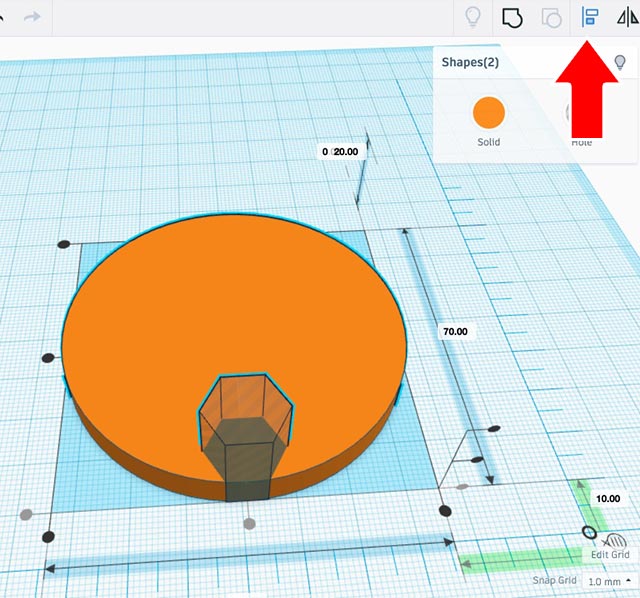The height and width of the screenshot is (598, 640).
Task: Click the ruler origin circle handle
Action: pyautogui.click(x=589, y=533)
